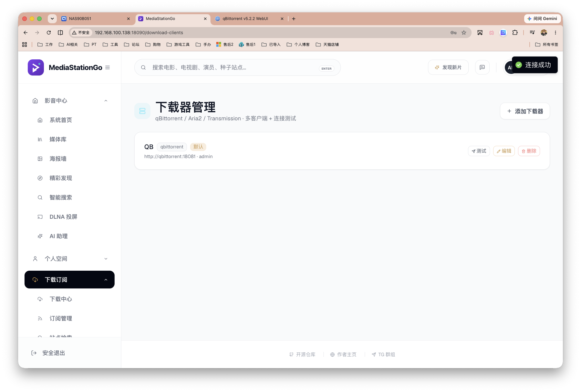The image size is (581, 392).
Task: Click the 不安全 site security warning
Action: [81, 33]
